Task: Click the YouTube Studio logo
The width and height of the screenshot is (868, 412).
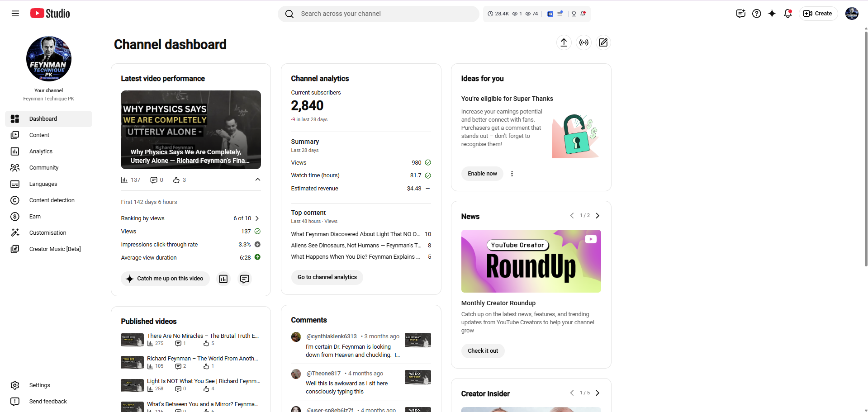Action: click(x=50, y=14)
